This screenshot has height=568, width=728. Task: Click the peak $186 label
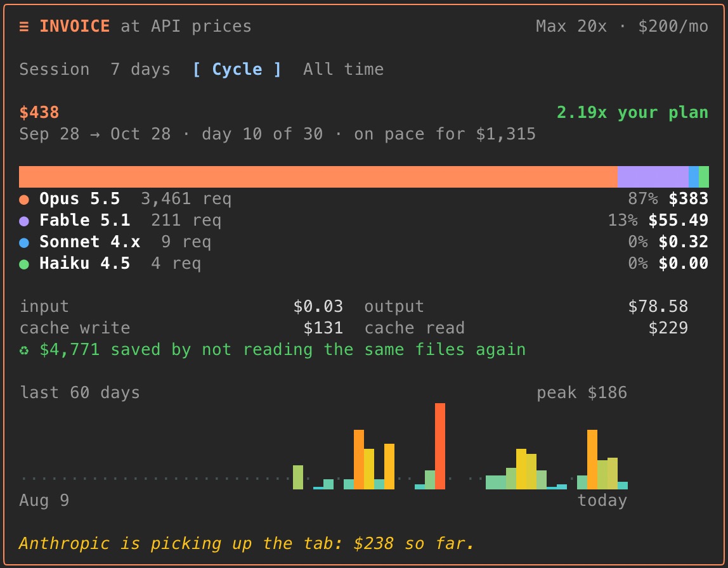coord(582,392)
